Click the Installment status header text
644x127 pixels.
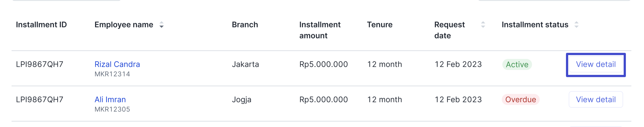[x=535, y=25]
